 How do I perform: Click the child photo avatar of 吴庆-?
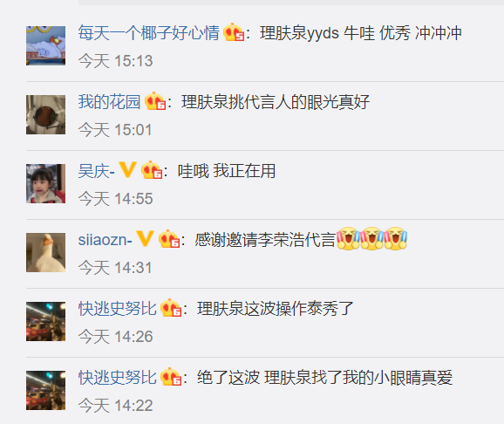pos(45,183)
